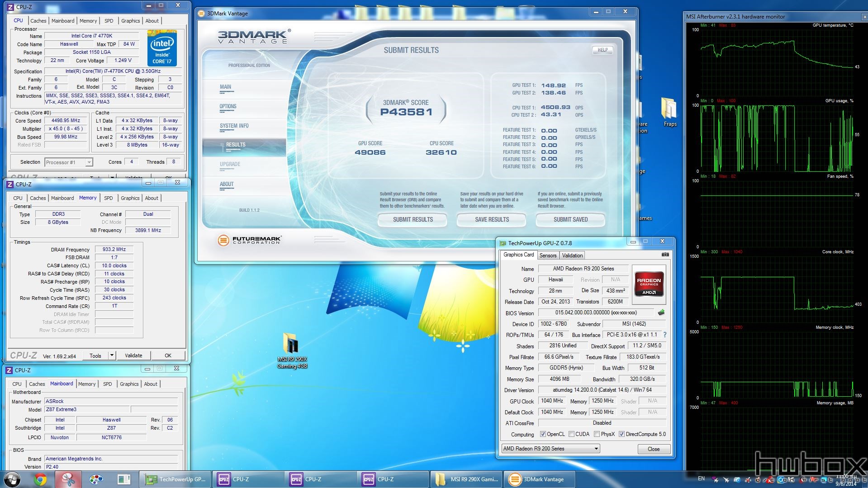The height and width of the screenshot is (488, 868).
Task: Expand the AMD Radeon R9 200 Series card selector
Action: 550,449
